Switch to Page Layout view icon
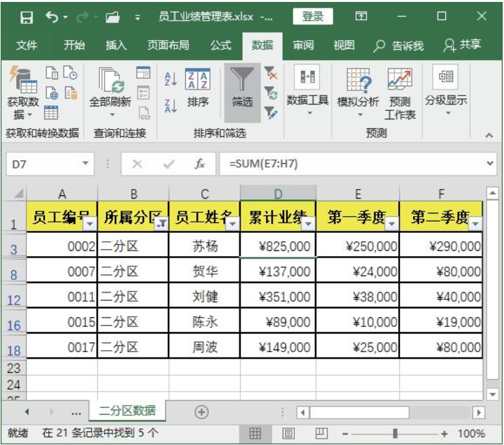The width and height of the screenshot is (504, 445). (288, 434)
